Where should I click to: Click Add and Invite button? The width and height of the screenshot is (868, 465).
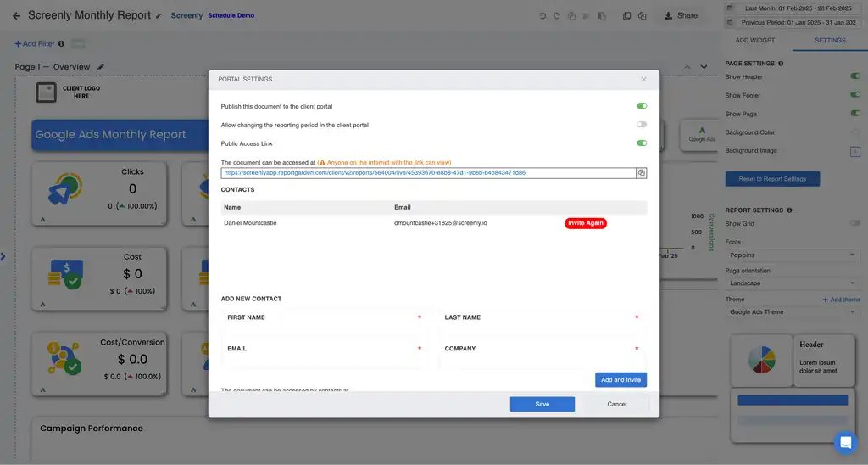[x=620, y=379]
